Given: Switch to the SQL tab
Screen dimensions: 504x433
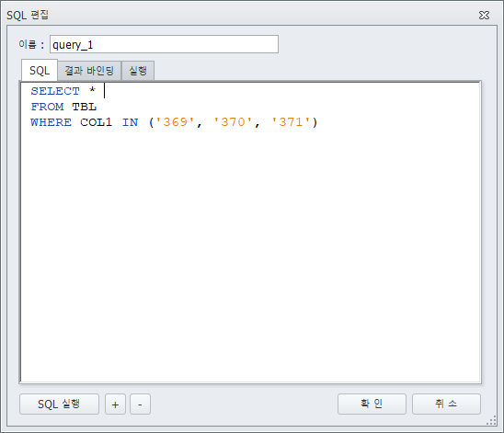Looking at the screenshot, I should (40, 71).
